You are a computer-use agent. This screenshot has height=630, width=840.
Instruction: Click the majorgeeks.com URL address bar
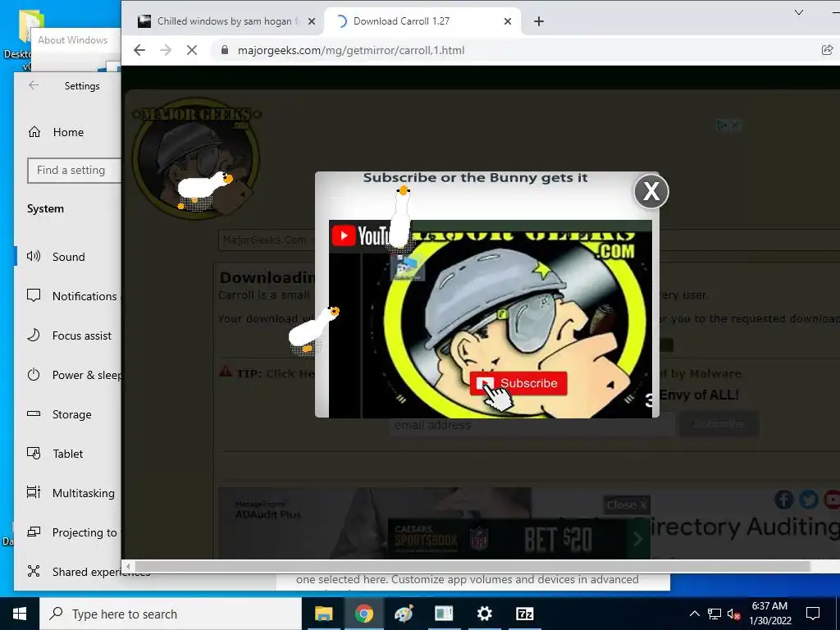(351, 50)
